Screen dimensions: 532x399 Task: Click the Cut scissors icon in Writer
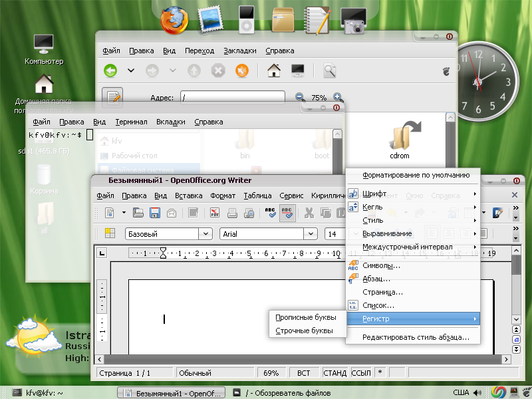coord(309,213)
